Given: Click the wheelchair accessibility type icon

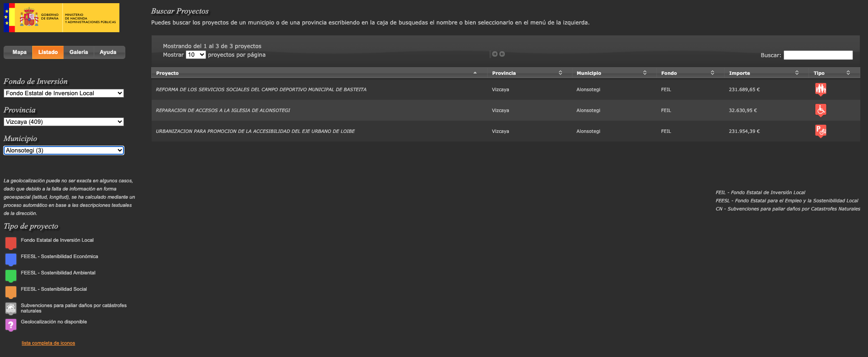Looking at the screenshot, I should click(820, 110).
